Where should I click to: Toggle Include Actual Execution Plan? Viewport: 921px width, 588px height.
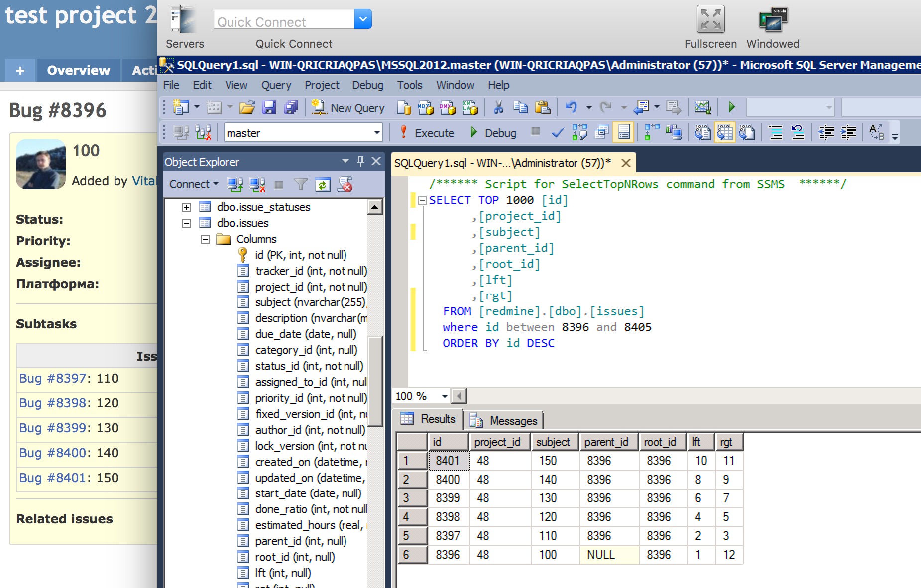(652, 133)
